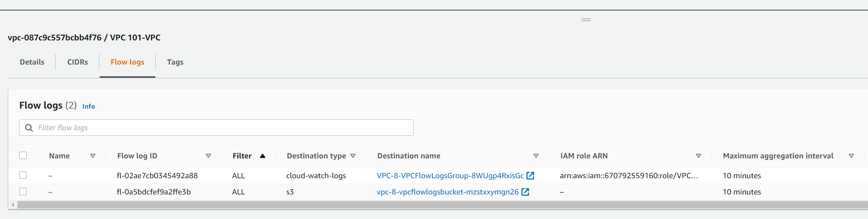Click the Filter column ascending sort arrow
The height and width of the screenshot is (219, 868).
pos(263,156)
